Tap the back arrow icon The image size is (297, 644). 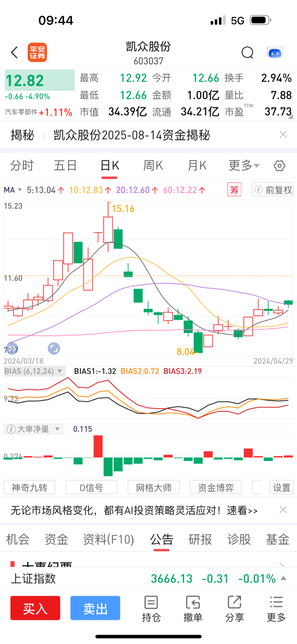(14, 52)
